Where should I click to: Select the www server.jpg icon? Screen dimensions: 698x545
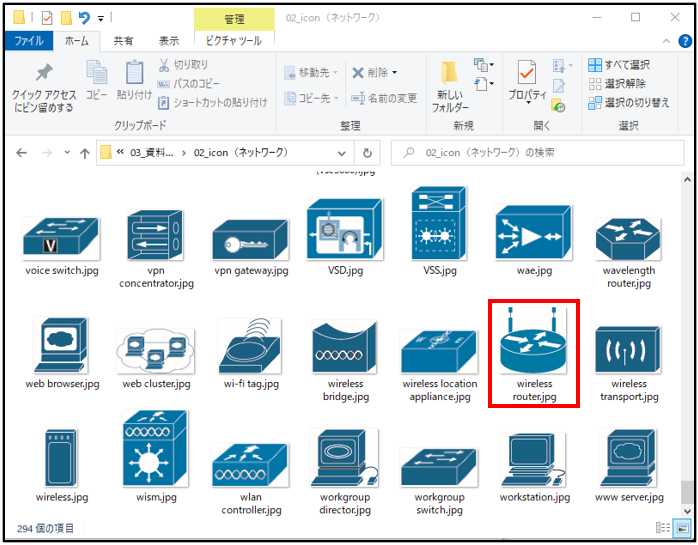pyautogui.click(x=629, y=458)
